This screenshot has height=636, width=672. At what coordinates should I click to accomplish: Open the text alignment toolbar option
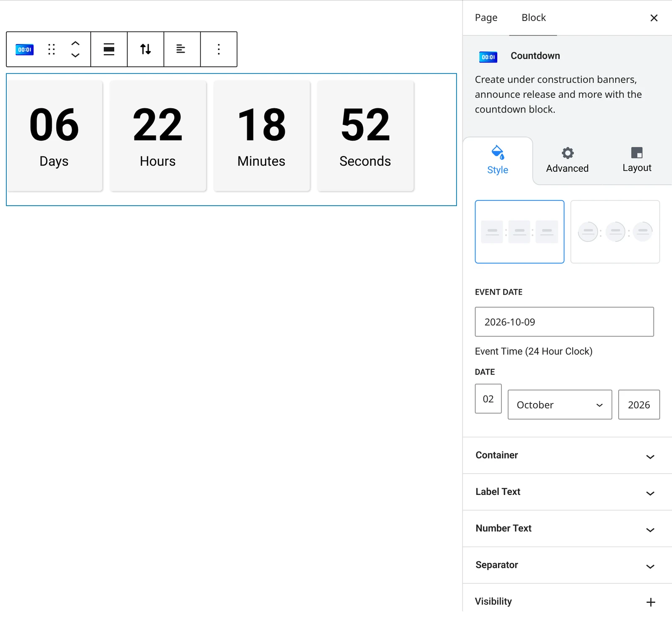pyautogui.click(x=181, y=49)
